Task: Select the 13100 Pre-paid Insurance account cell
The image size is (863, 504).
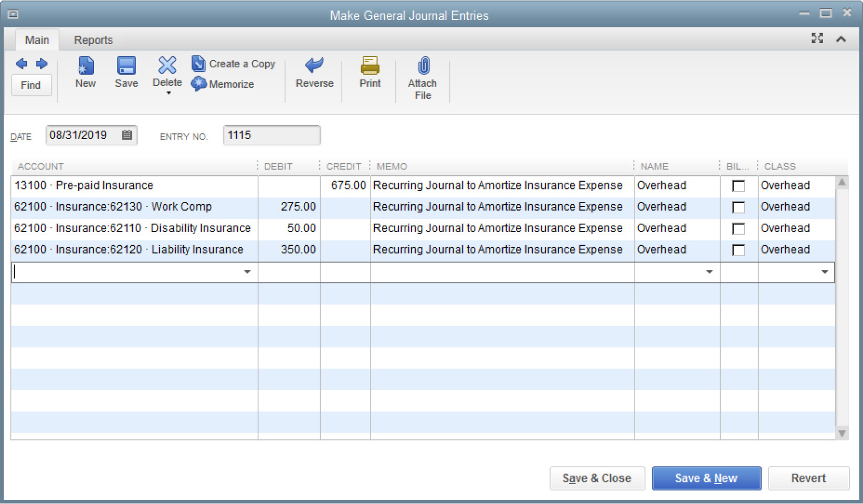Action: 134,186
